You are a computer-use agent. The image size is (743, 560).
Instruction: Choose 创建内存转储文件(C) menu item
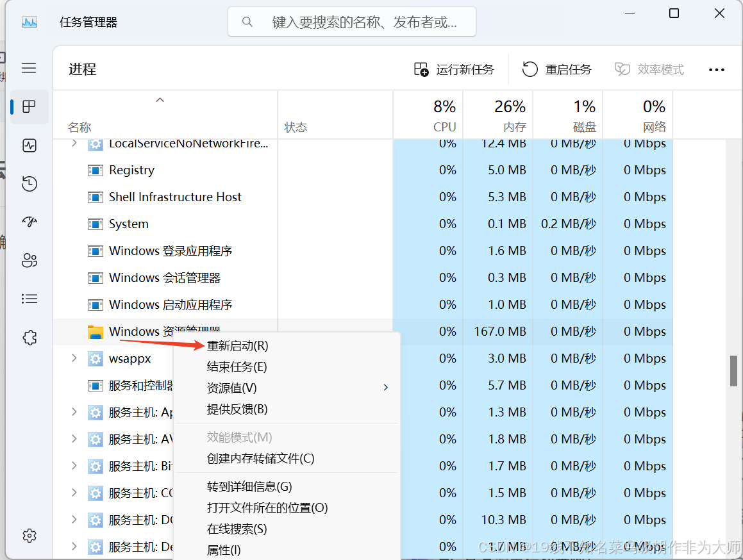tap(287, 459)
